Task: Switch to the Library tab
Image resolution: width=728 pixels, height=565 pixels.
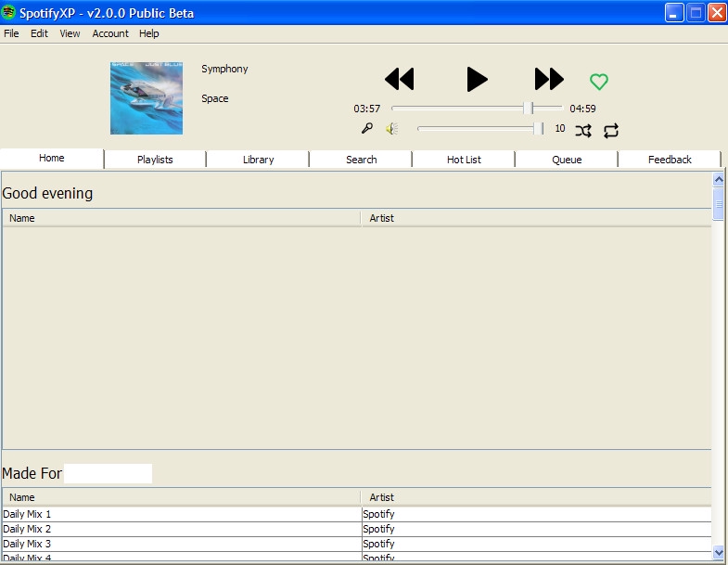Action: tap(258, 160)
